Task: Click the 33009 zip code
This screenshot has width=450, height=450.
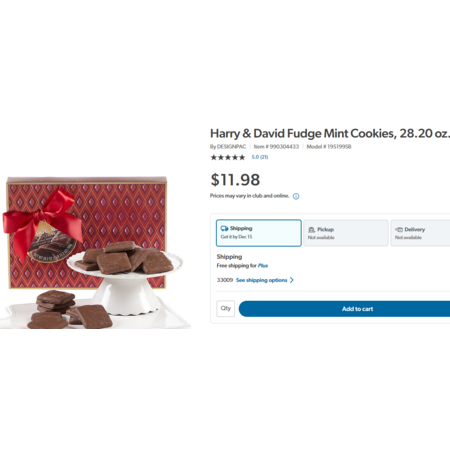Action: point(225,280)
